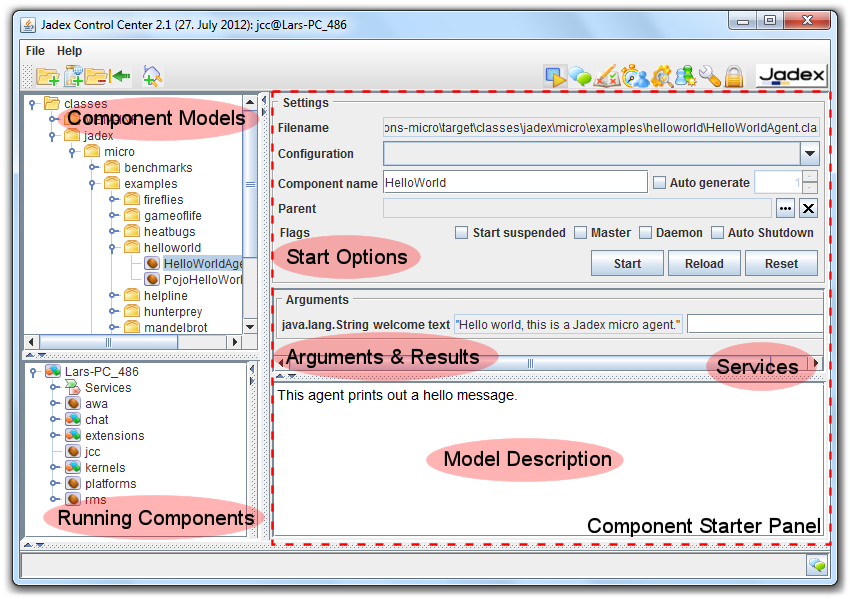Toggle the Daemon checkbox
850x599 pixels.
coord(646,233)
